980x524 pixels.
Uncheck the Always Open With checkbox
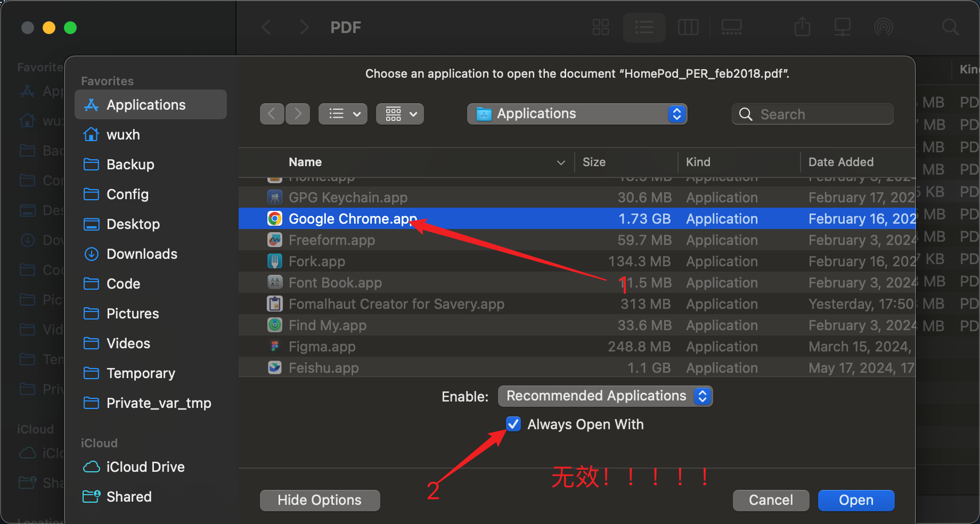tap(513, 424)
